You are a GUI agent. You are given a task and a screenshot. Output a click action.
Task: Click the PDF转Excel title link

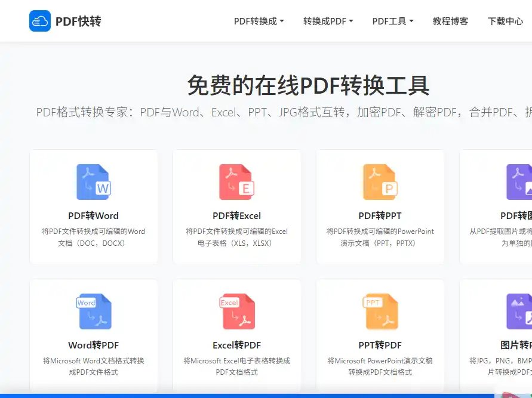pyautogui.click(x=237, y=215)
